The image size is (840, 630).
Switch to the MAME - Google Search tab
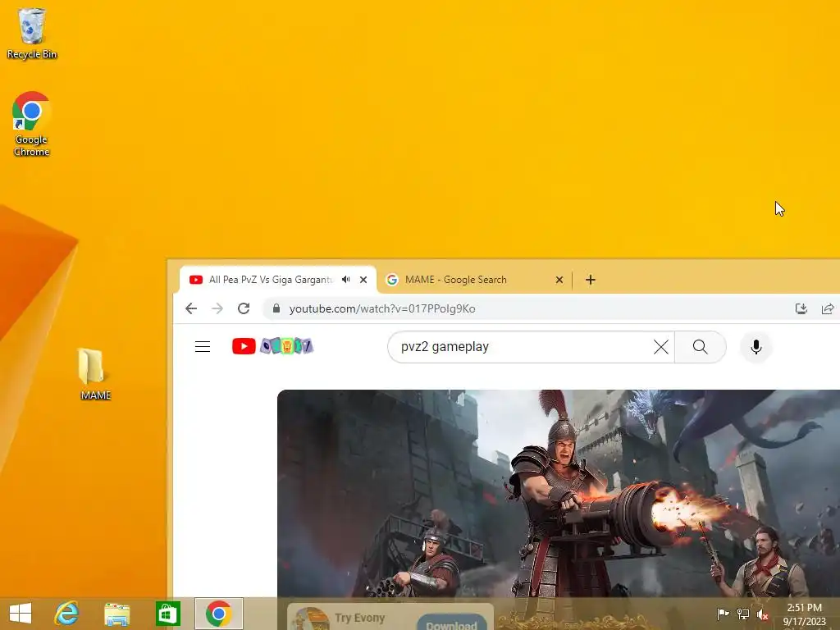coord(455,280)
